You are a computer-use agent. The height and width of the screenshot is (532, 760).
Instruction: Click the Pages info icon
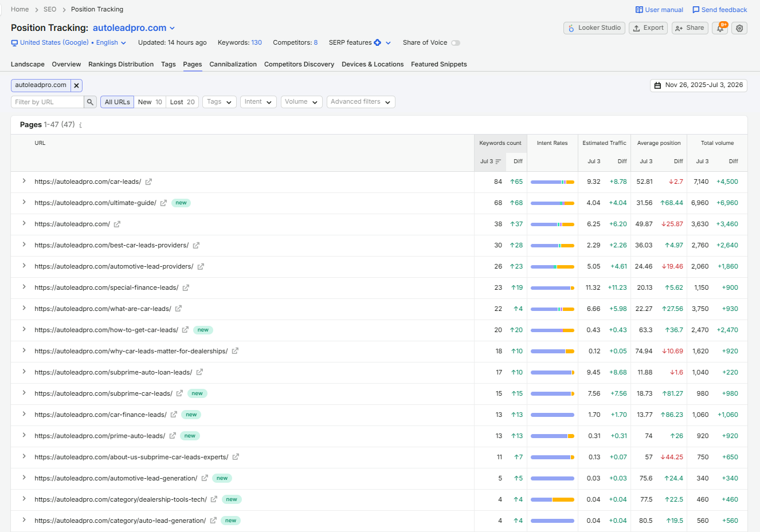(x=80, y=125)
